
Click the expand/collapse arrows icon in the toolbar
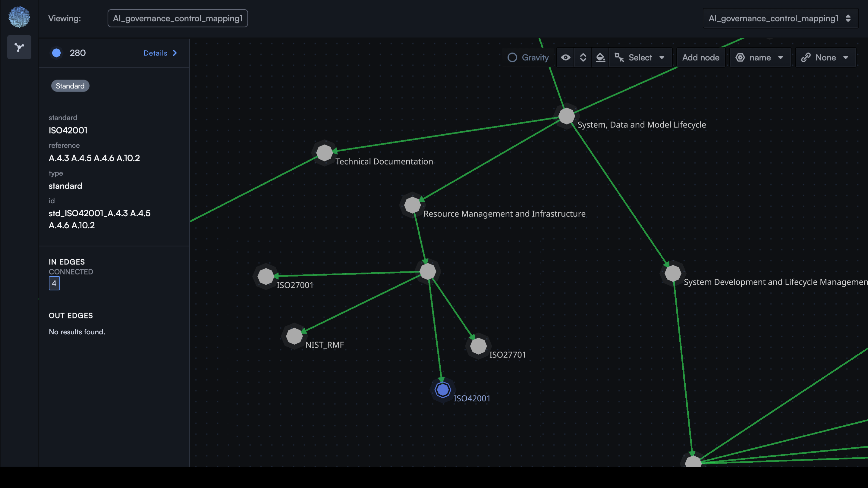click(x=583, y=57)
